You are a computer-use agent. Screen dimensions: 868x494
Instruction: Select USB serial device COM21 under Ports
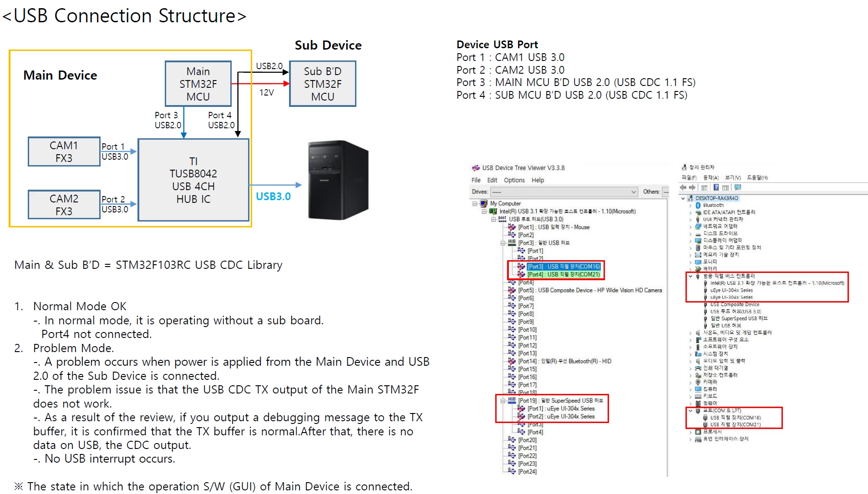click(x=736, y=425)
